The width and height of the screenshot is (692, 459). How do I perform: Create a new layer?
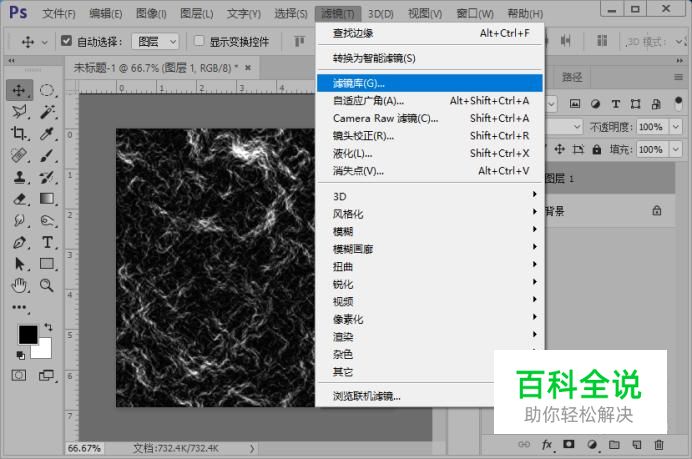click(637, 444)
